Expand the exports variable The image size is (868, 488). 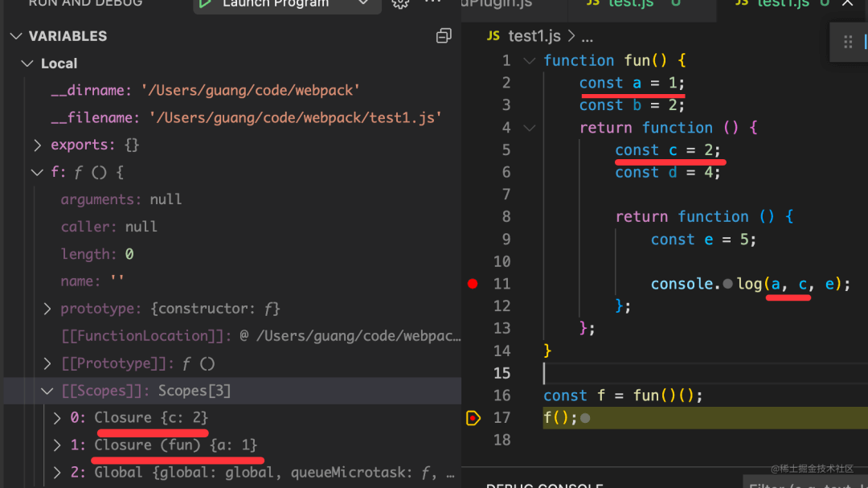tap(37, 146)
